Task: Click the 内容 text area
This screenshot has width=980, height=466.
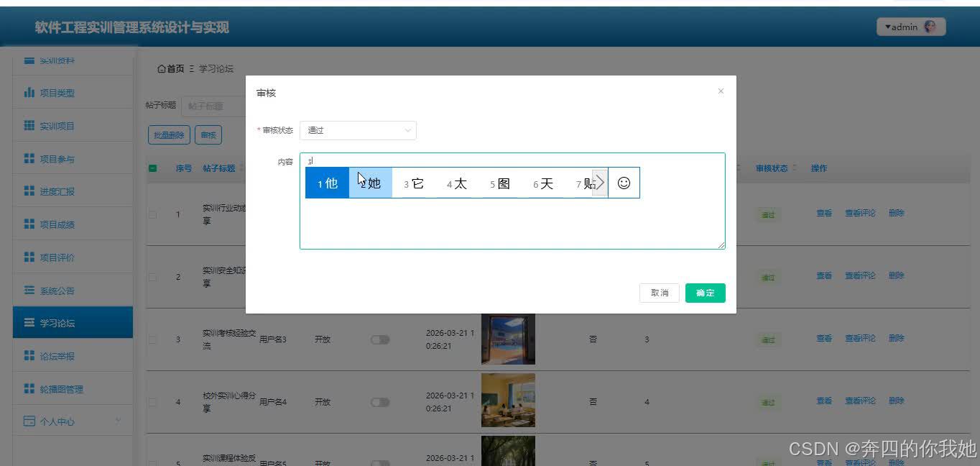Action: (x=512, y=201)
